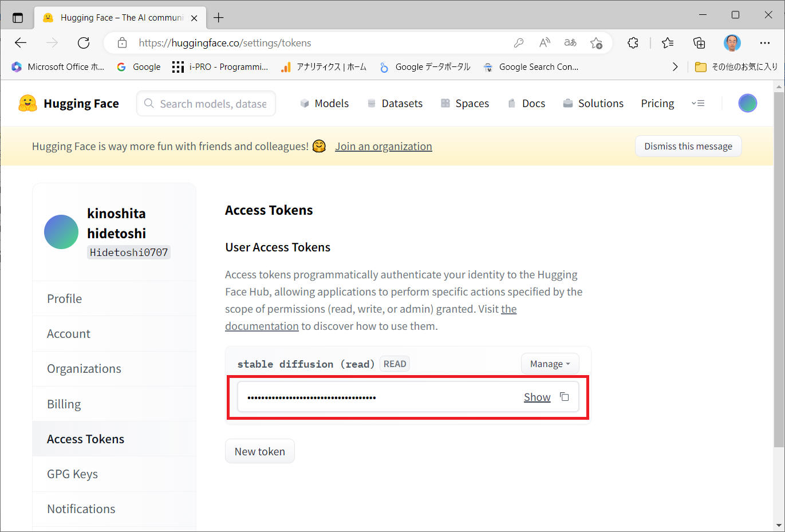Open browser extensions puzzle icon
This screenshot has height=532, width=785.
(633, 43)
